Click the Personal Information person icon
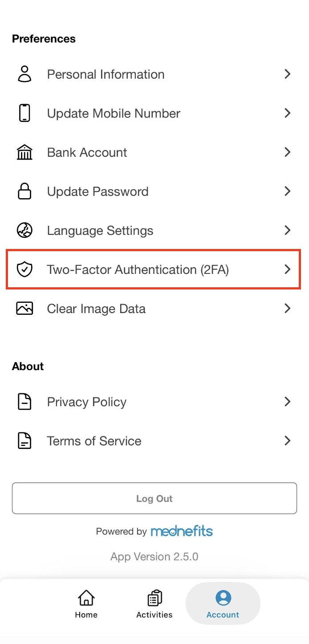Image resolution: width=309 pixels, height=644 pixels. coord(24,74)
